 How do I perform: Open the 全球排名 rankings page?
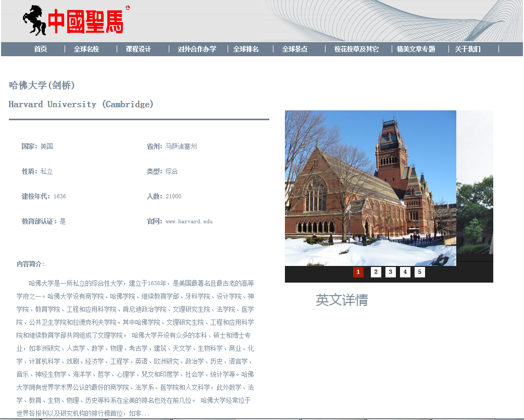(x=246, y=49)
